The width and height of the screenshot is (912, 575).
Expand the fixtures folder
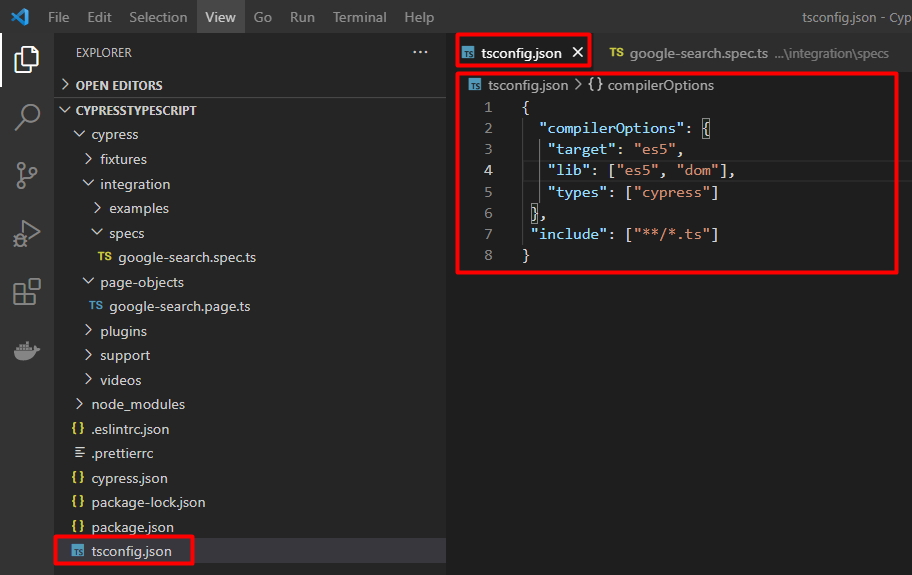[x=122, y=159]
